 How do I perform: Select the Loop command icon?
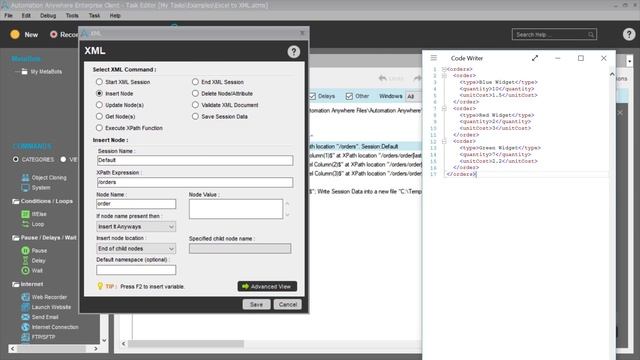[x=25, y=224]
